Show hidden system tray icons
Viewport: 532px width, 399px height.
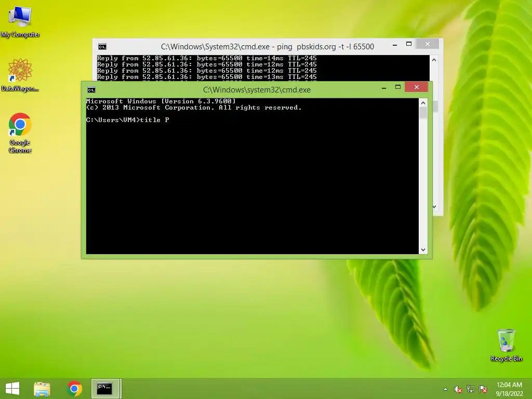click(x=445, y=389)
